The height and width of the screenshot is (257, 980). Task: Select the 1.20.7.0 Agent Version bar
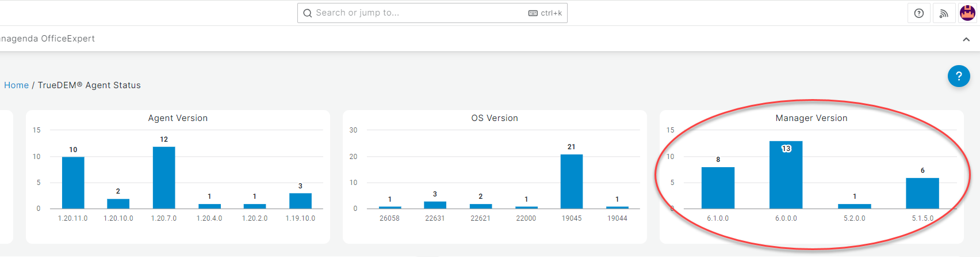(164, 177)
